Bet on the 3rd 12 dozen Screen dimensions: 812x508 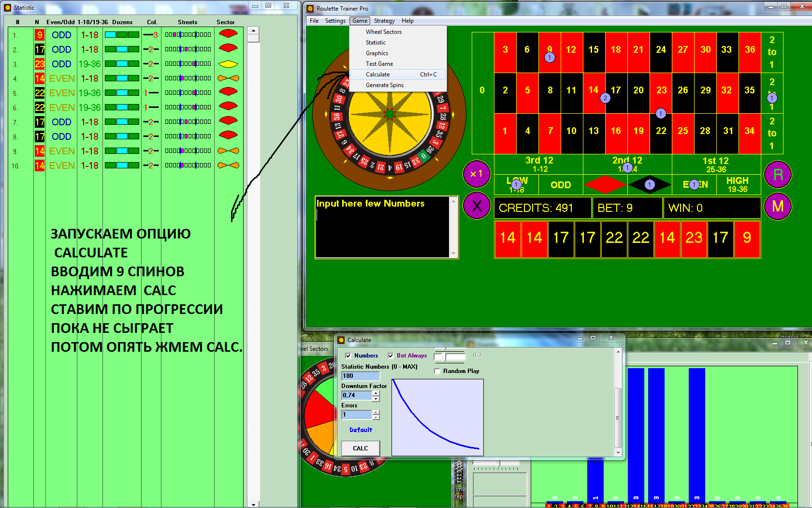click(539, 164)
